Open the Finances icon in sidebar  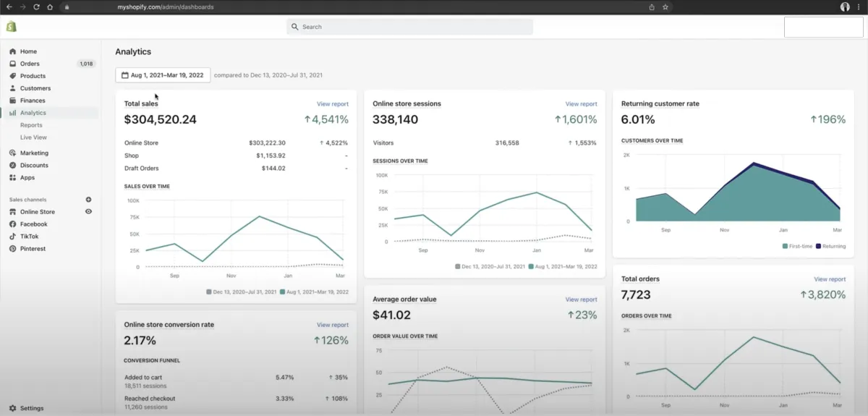(x=13, y=101)
